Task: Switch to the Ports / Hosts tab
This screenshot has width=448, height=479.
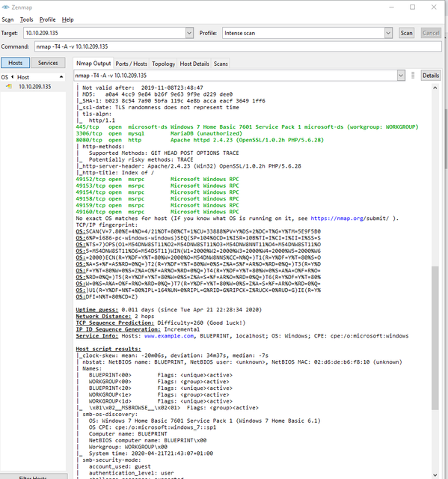Action: tap(131, 64)
